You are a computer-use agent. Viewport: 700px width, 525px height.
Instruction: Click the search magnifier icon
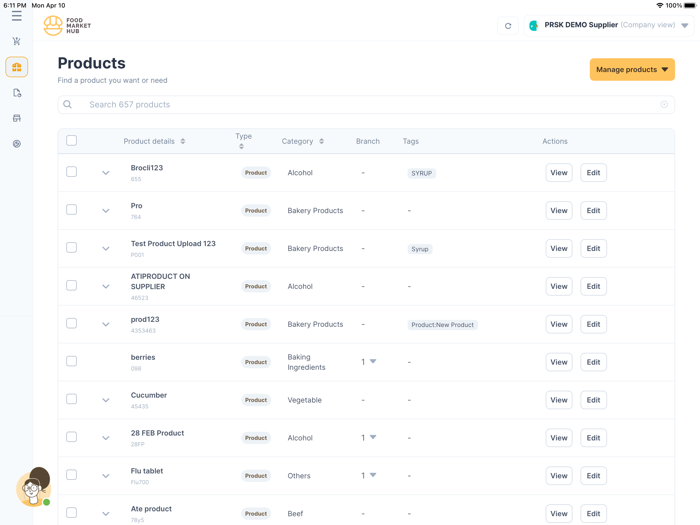point(67,104)
